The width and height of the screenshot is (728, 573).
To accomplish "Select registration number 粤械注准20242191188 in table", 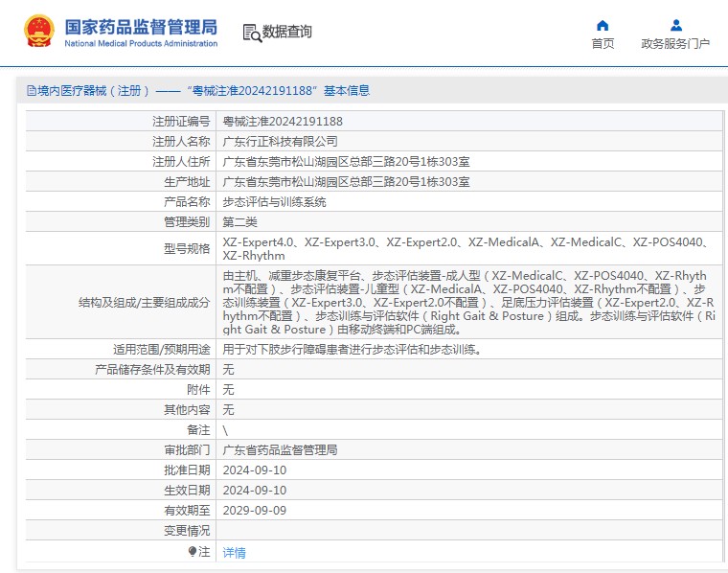I will 283,122.
